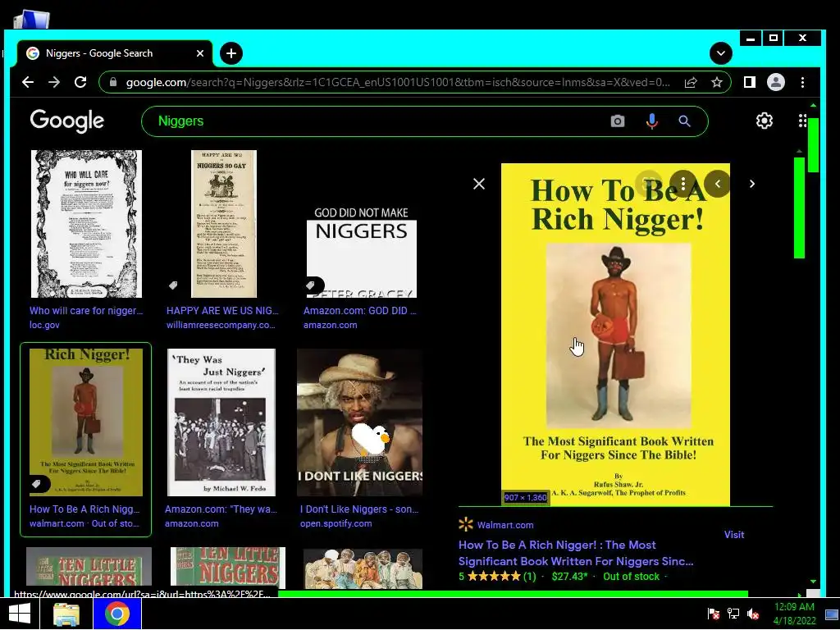
Task: Open Chrome's side panel
Action: coord(750,82)
